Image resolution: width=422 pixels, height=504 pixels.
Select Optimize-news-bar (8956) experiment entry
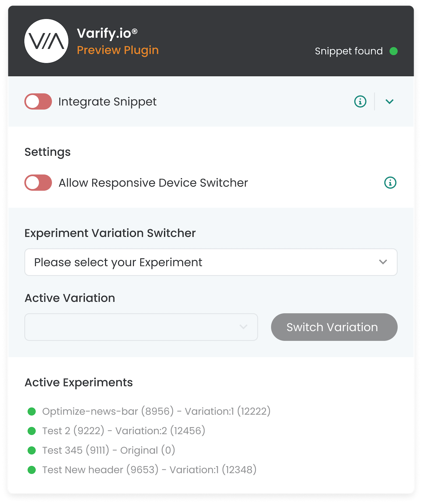click(x=156, y=411)
